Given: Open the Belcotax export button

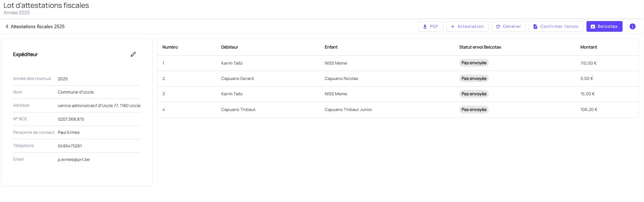Looking at the screenshot, I should [x=604, y=26].
